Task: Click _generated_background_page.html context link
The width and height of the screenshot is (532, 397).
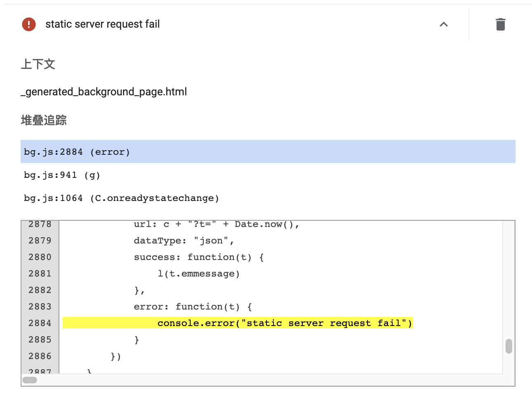Action: coord(104,92)
